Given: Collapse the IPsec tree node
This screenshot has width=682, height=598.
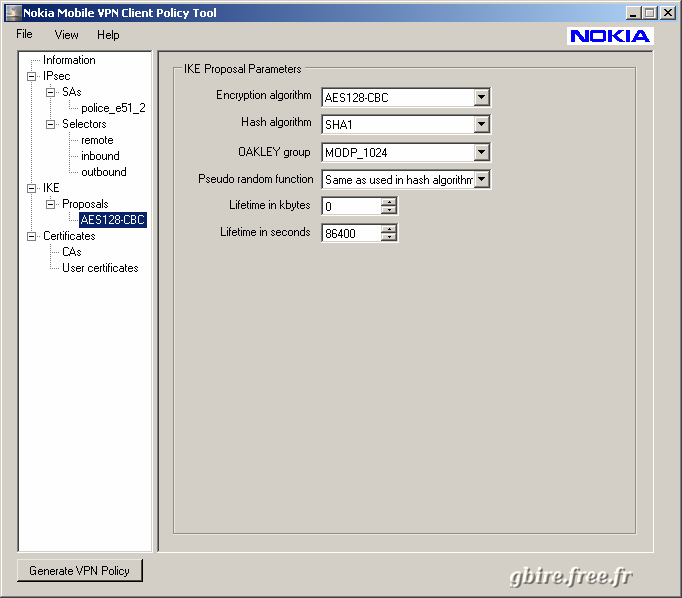Looking at the screenshot, I should point(31,76).
